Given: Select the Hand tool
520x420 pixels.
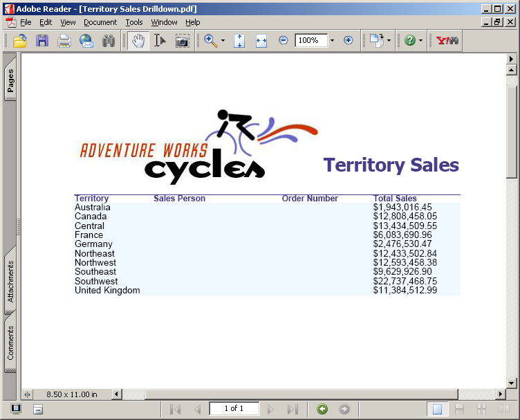Looking at the screenshot, I should tap(138, 41).
